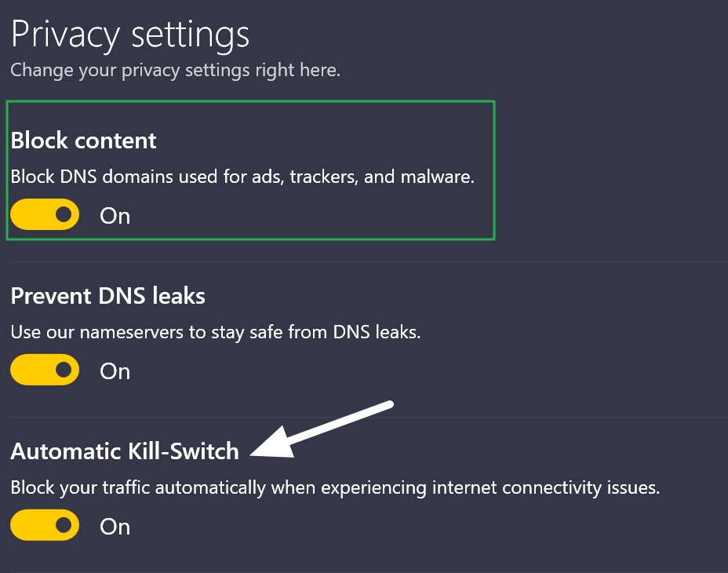Click the Prevent DNS leaks heading
Viewport: 728px width, 573px height.
click(107, 296)
